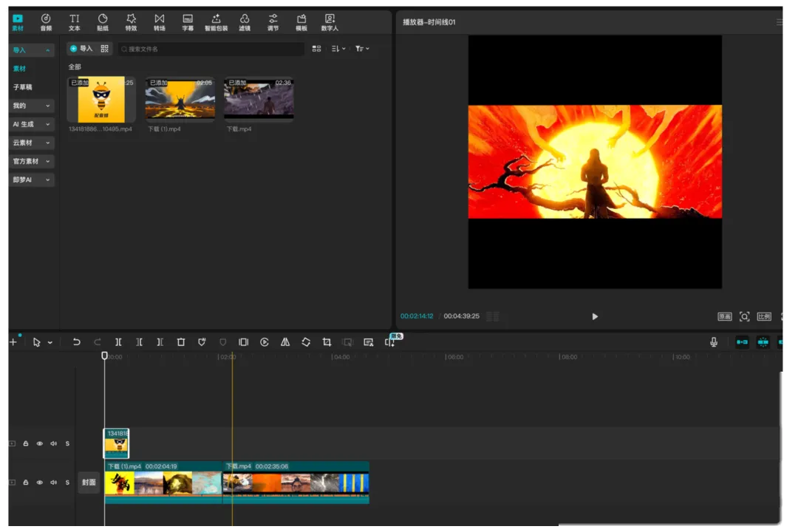This screenshot has height=532, width=798.
Task: Hide the upper overlay track
Action: tap(39, 443)
